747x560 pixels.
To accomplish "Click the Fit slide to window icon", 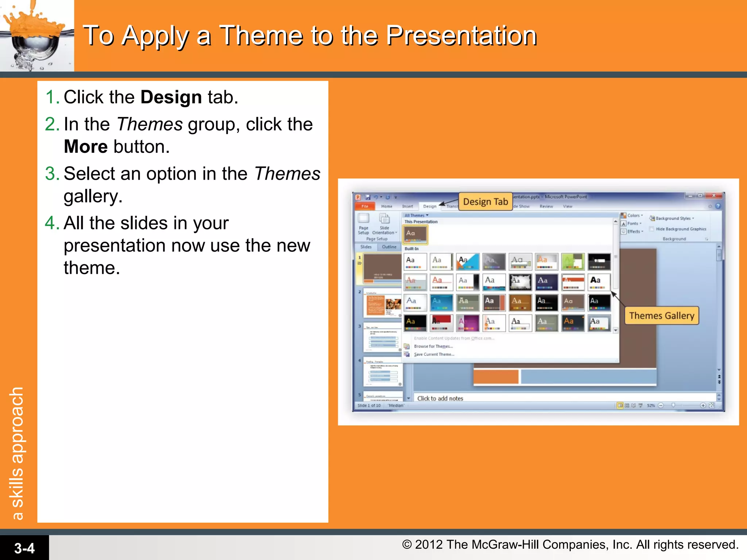I will (x=712, y=405).
